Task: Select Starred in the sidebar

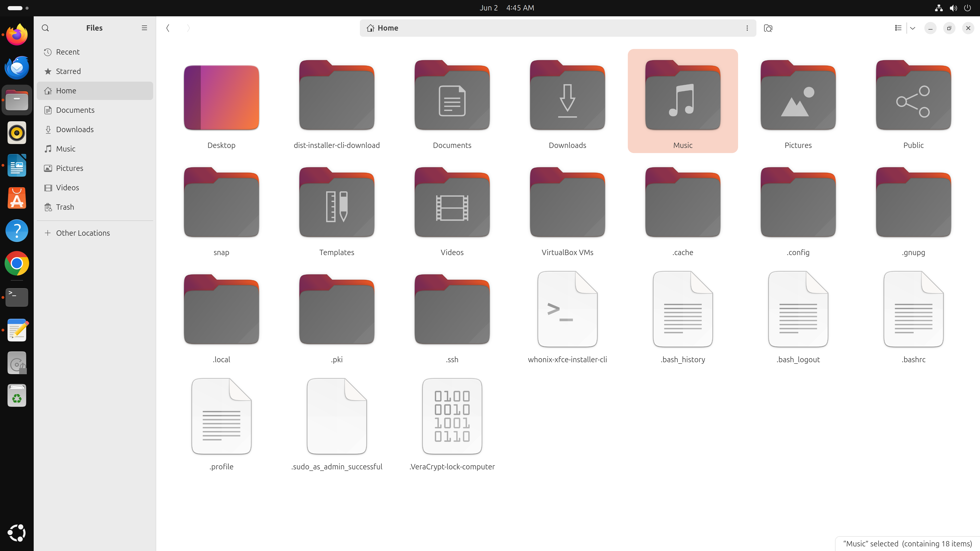Action: coord(68,71)
